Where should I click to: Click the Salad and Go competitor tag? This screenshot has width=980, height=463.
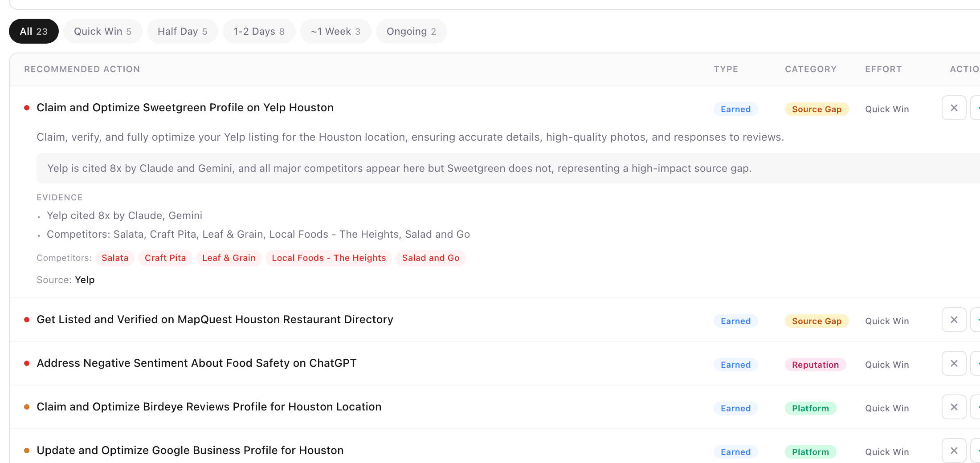(x=431, y=258)
